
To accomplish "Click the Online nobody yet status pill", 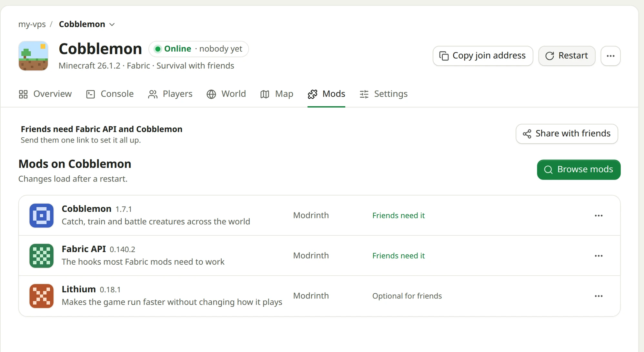I will coord(198,49).
